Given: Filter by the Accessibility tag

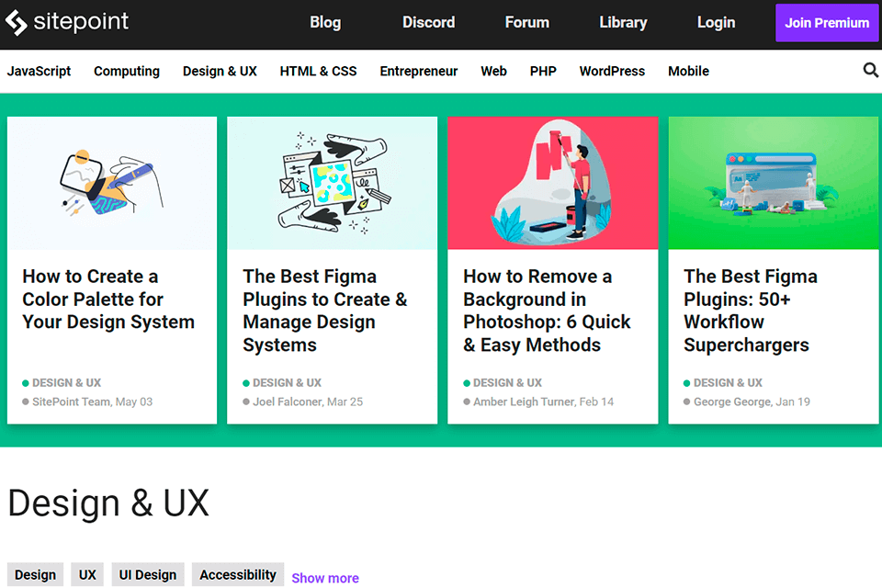Looking at the screenshot, I should click(x=238, y=574).
